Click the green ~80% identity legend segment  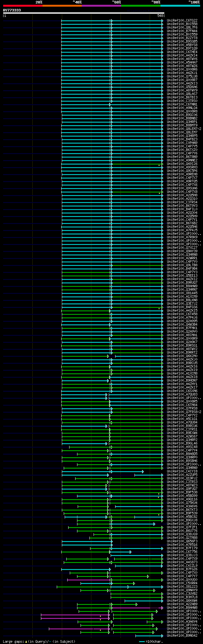tap(141, 5)
